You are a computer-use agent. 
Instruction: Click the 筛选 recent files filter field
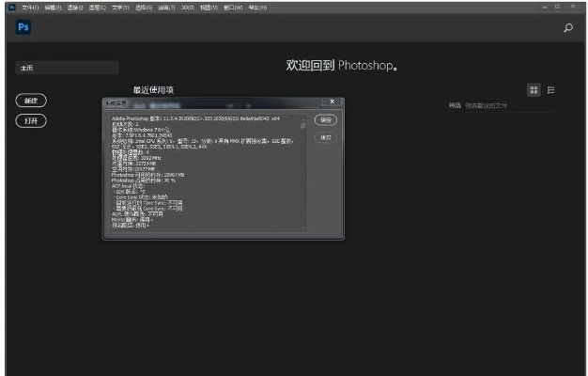tap(493, 105)
